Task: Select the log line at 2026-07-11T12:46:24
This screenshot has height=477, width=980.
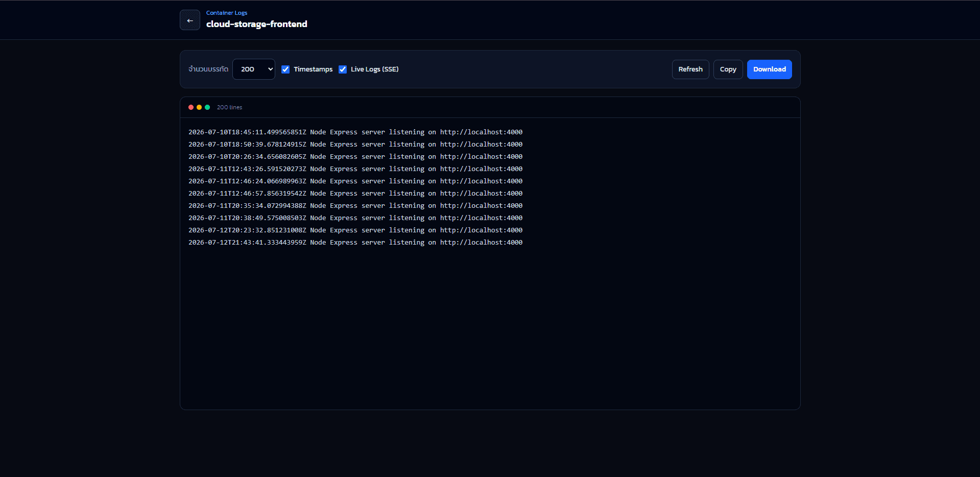Action: (355, 181)
